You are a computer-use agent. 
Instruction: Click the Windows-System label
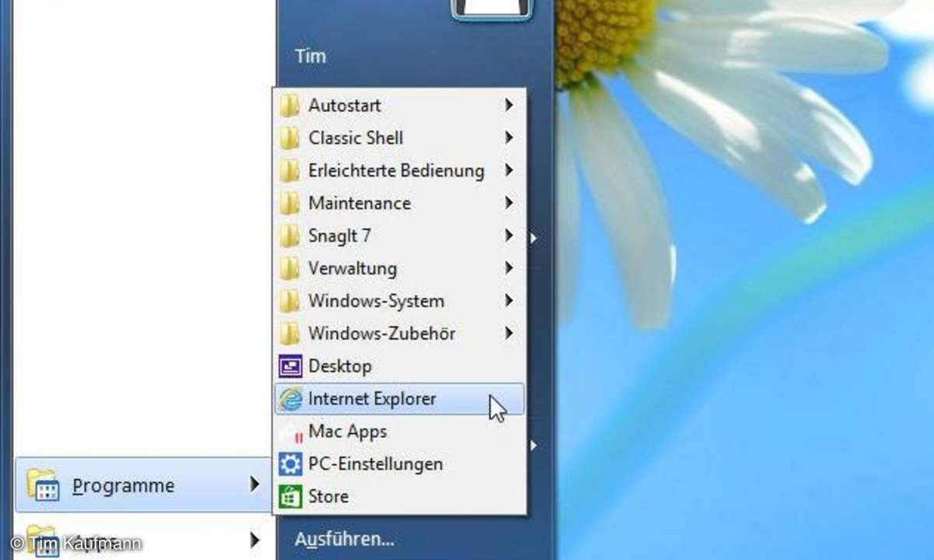pyautogui.click(x=377, y=301)
